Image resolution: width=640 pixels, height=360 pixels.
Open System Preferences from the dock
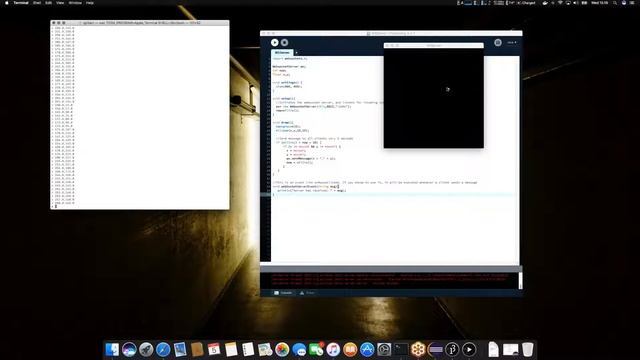(384, 349)
